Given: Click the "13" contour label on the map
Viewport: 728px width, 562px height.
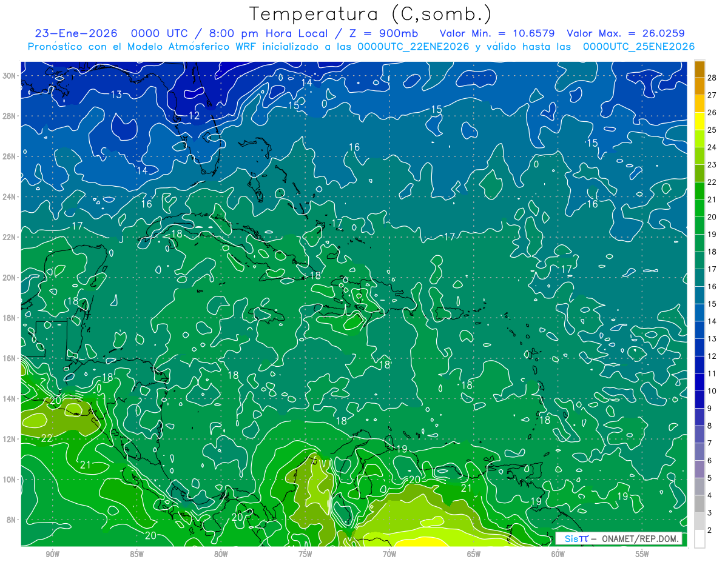Looking at the screenshot, I should coord(116,94).
